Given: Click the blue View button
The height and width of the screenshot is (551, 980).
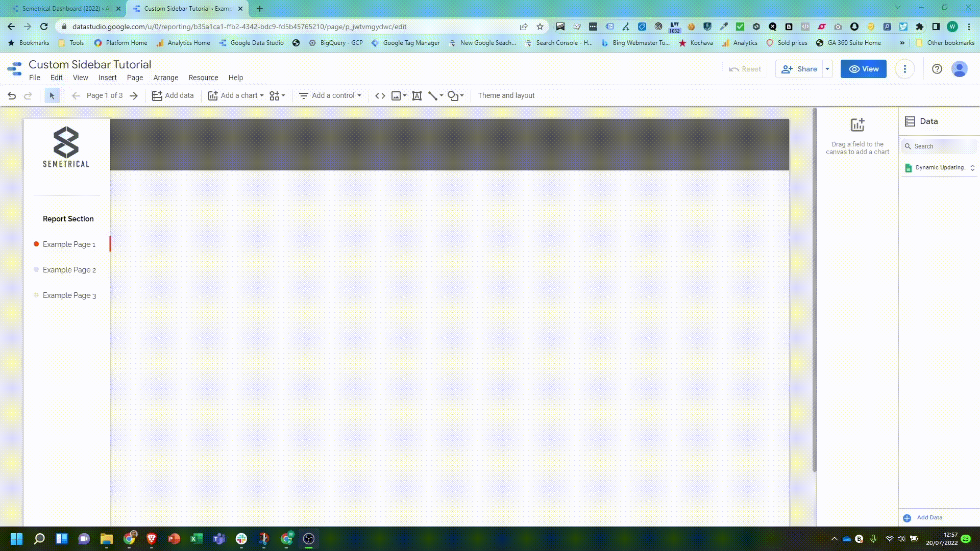Looking at the screenshot, I should point(863,69).
